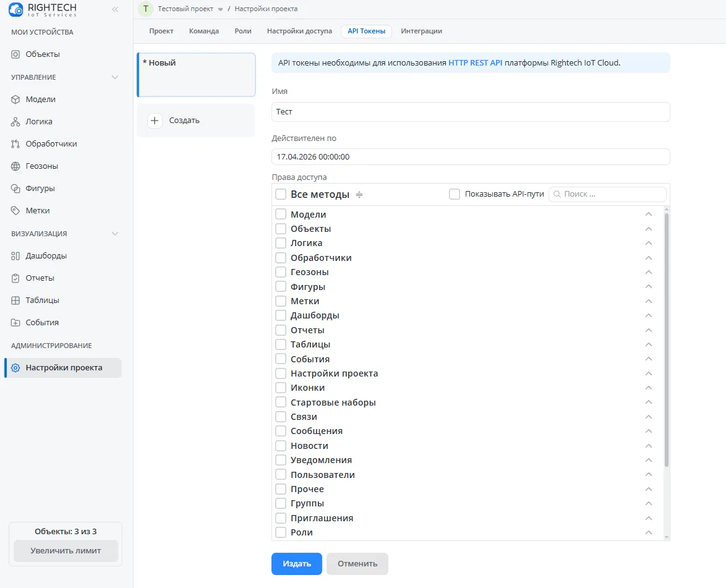Open Модели via its cube icon
Screen dimensions: 726x588
coord(16,100)
